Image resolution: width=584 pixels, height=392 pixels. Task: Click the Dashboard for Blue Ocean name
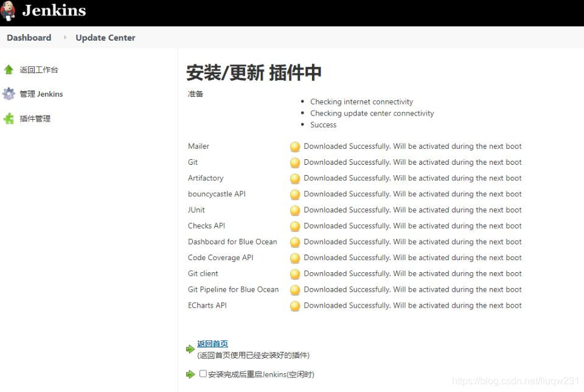pyautogui.click(x=232, y=242)
